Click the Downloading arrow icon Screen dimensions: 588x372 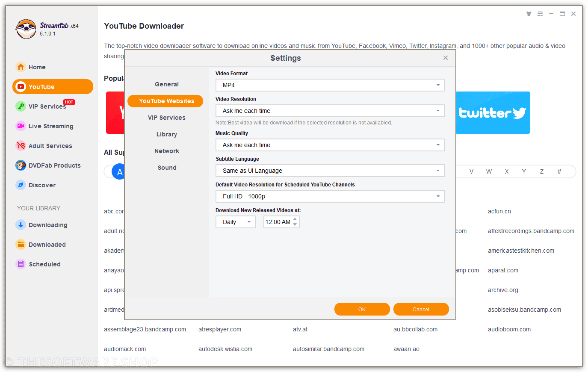[x=21, y=224]
